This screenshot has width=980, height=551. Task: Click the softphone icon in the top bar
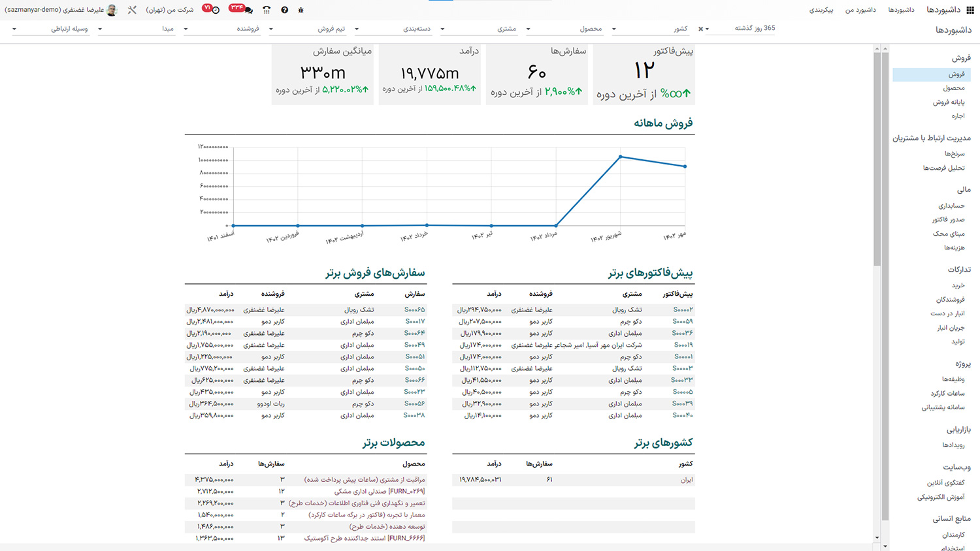coord(267,10)
